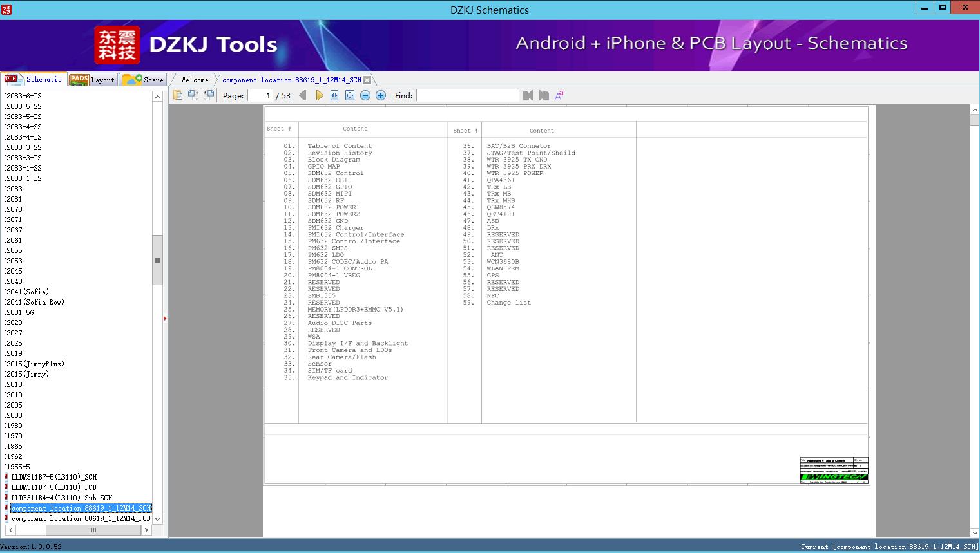The image size is (980, 553).
Task: Select the 1955-5 entry
Action: coord(18,467)
